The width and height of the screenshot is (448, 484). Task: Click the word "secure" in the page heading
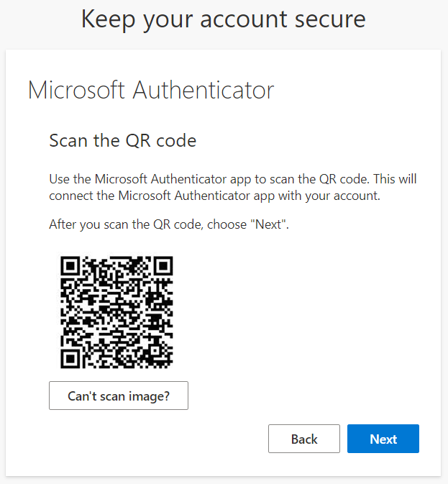330,19
